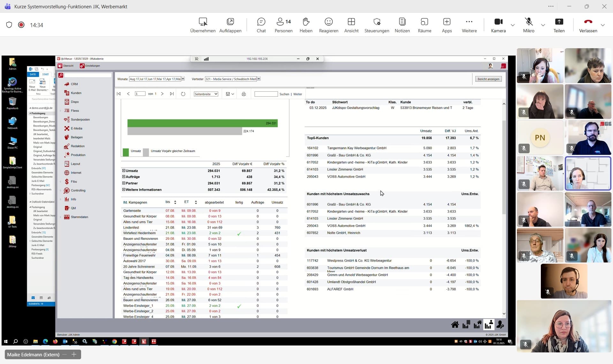The height and width of the screenshot is (364, 613).
Task: Open the Seitenbreite zoom dropdown
Action: click(206, 94)
